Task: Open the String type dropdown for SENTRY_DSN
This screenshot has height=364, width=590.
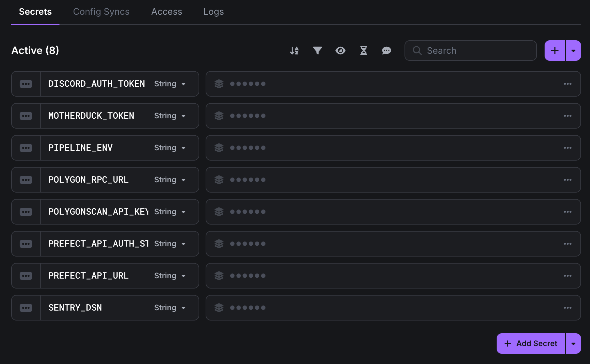Action: pos(170,308)
